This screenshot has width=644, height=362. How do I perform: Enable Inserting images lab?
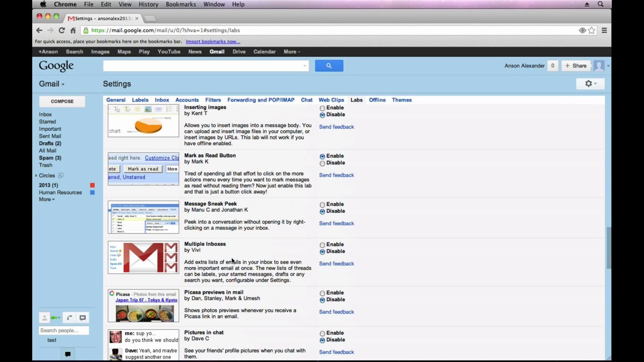pyautogui.click(x=323, y=108)
